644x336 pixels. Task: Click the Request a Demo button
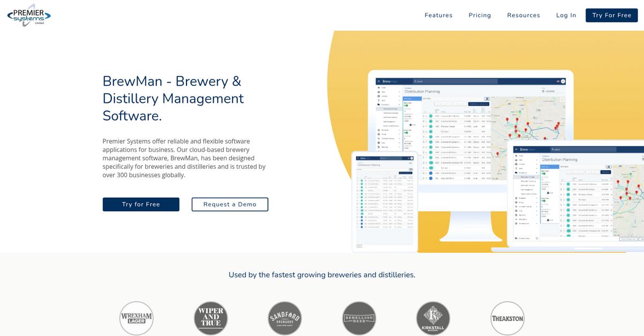click(x=230, y=204)
